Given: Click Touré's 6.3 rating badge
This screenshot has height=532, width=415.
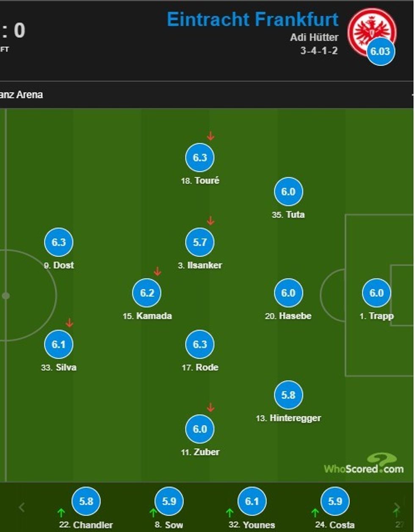Looking at the screenshot, I should [200, 158].
